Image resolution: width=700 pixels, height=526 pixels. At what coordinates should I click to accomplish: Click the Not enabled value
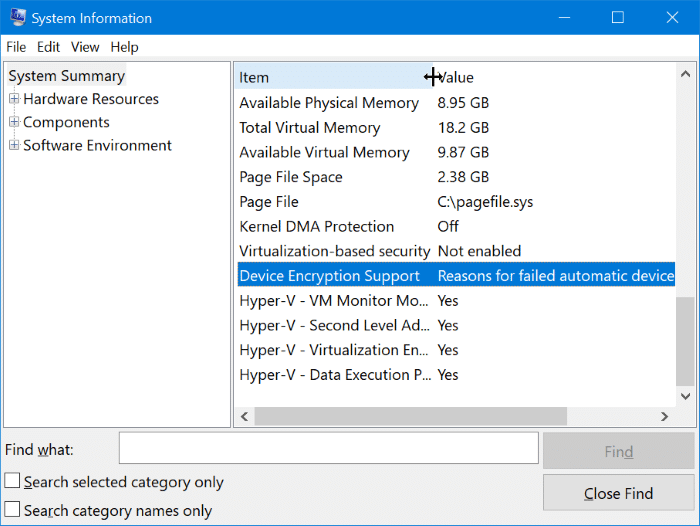(x=479, y=251)
